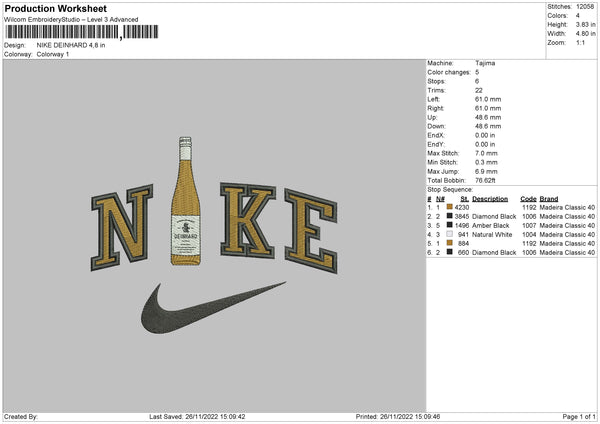Click the Left value 61.0 mm
Viewport: 600px width, 424px height.
[x=488, y=99]
